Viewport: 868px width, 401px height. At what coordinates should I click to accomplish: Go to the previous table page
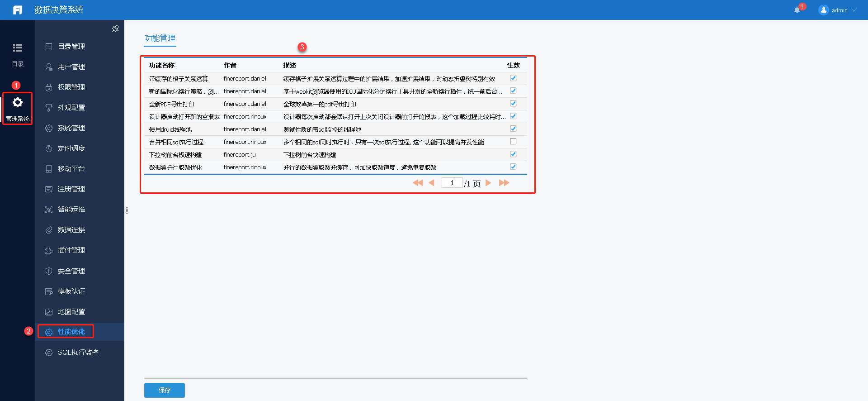tap(431, 183)
